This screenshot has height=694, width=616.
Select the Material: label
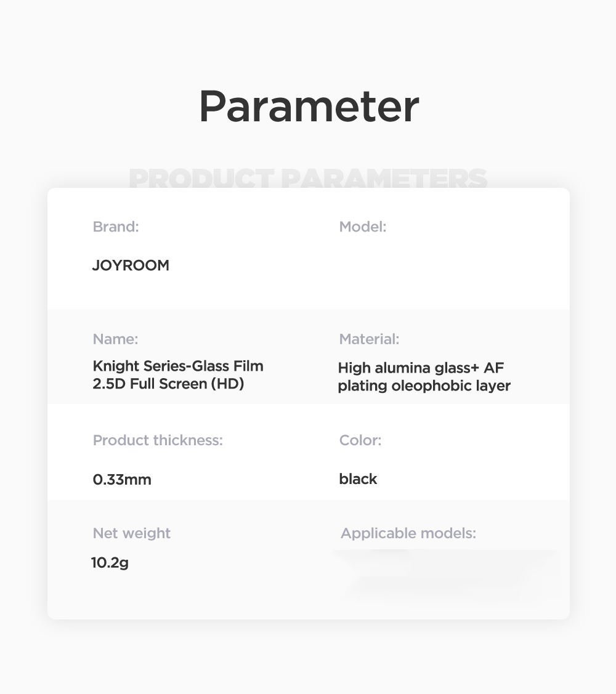coord(369,339)
